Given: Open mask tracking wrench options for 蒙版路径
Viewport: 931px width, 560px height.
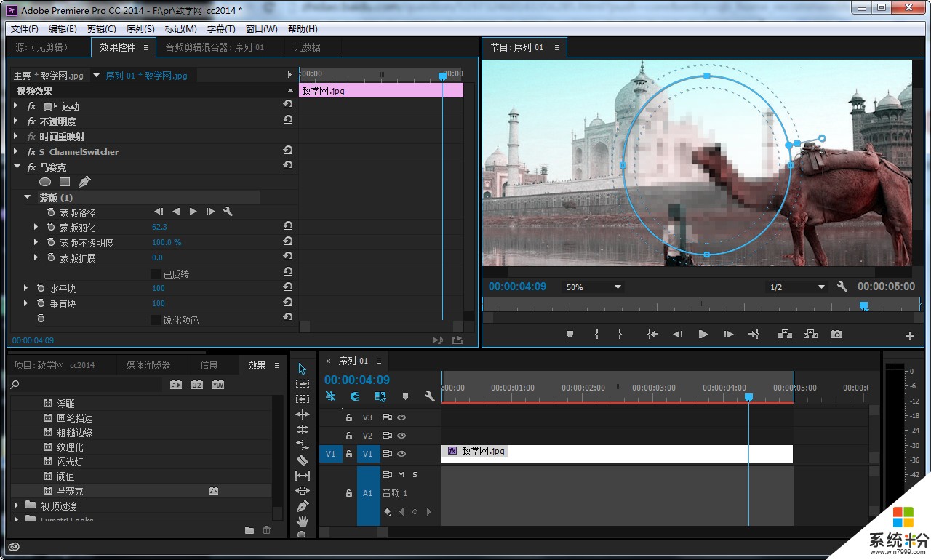Looking at the screenshot, I should (228, 212).
